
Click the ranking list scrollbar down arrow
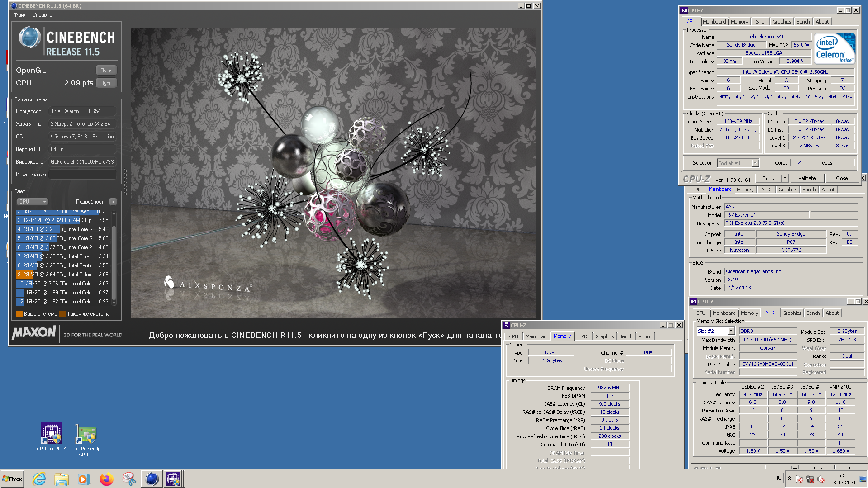[114, 303]
